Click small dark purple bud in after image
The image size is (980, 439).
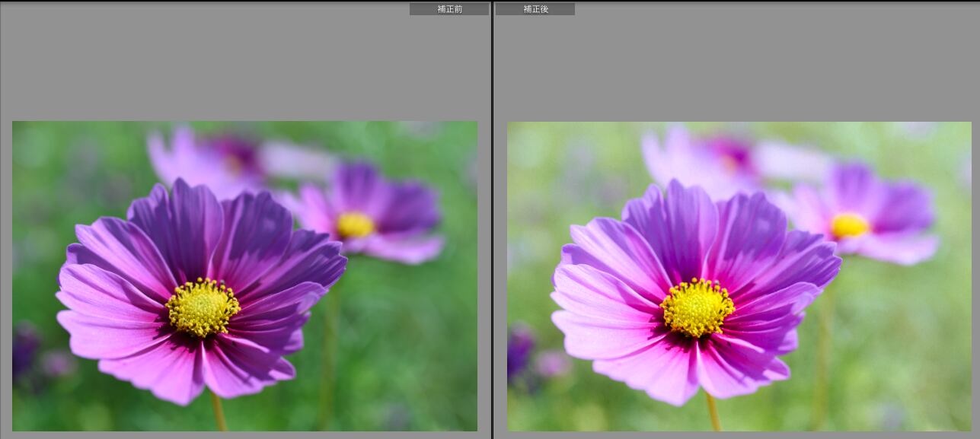(520, 352)
